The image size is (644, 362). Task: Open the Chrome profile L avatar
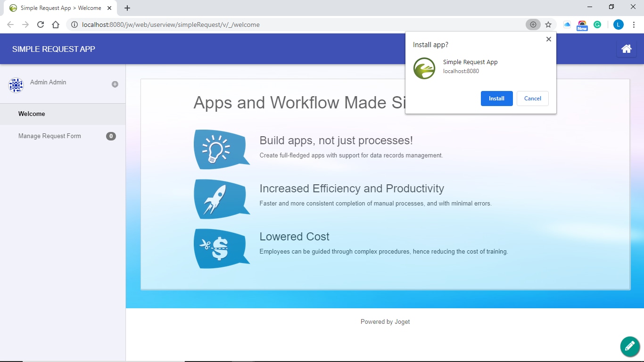(619, 25)
